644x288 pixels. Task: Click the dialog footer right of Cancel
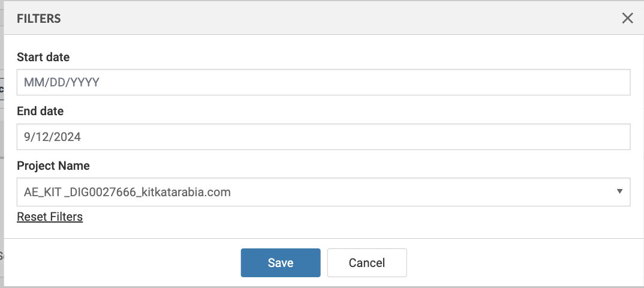tap(522, 263)
